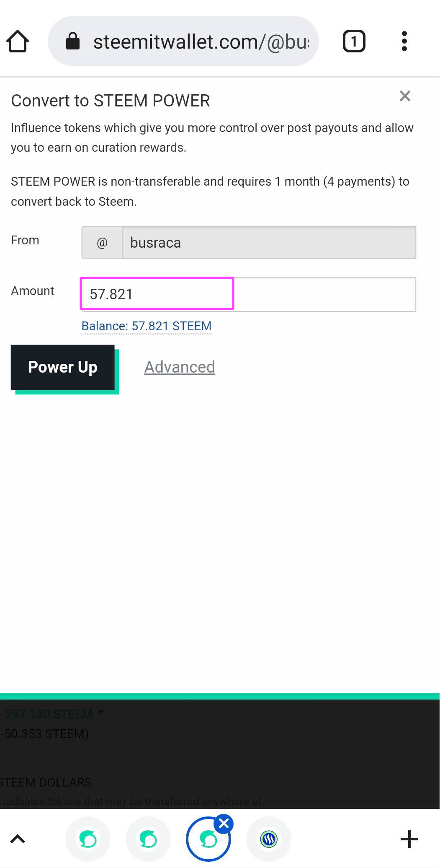Add a new tab with plus icon

[x=409, y=839]
